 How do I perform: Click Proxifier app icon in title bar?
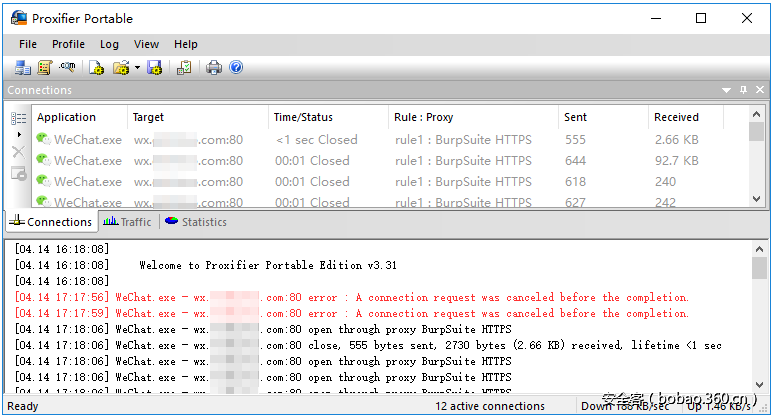point(19,18)
